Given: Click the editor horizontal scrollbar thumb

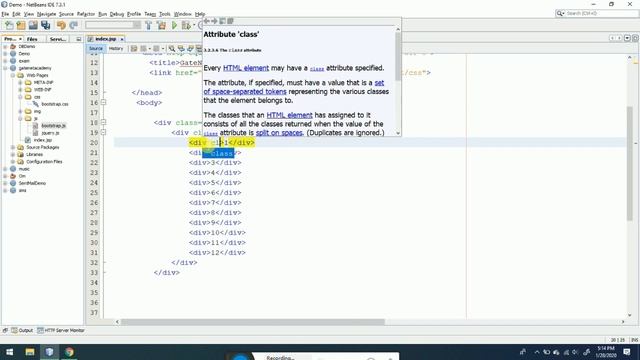Looking at the screenshot, I should coord(253,322).
